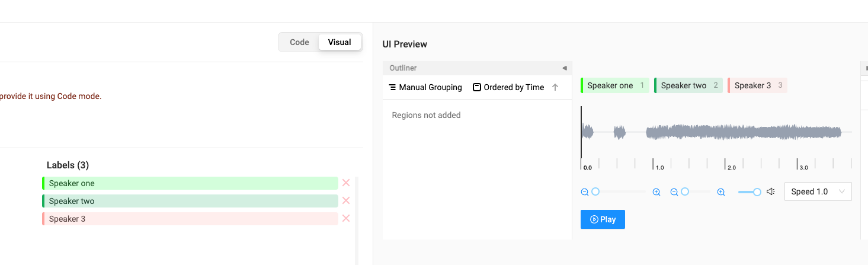Select Speaker one tag above waveform
The height and width of the screenshot is (265, 868).
pyautogui.click(x=614, y=85)
